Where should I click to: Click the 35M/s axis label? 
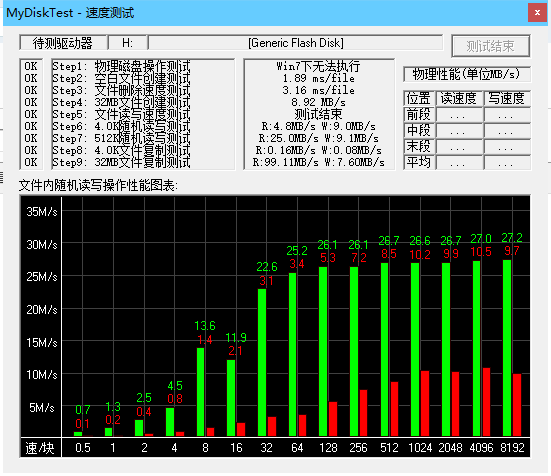[x=42, y=211]
